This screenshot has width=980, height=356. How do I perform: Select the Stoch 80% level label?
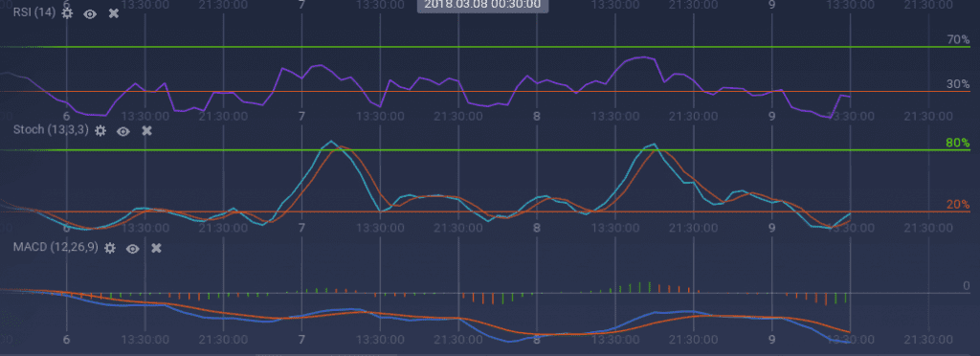pyautogui.click(x=957, y=143)
